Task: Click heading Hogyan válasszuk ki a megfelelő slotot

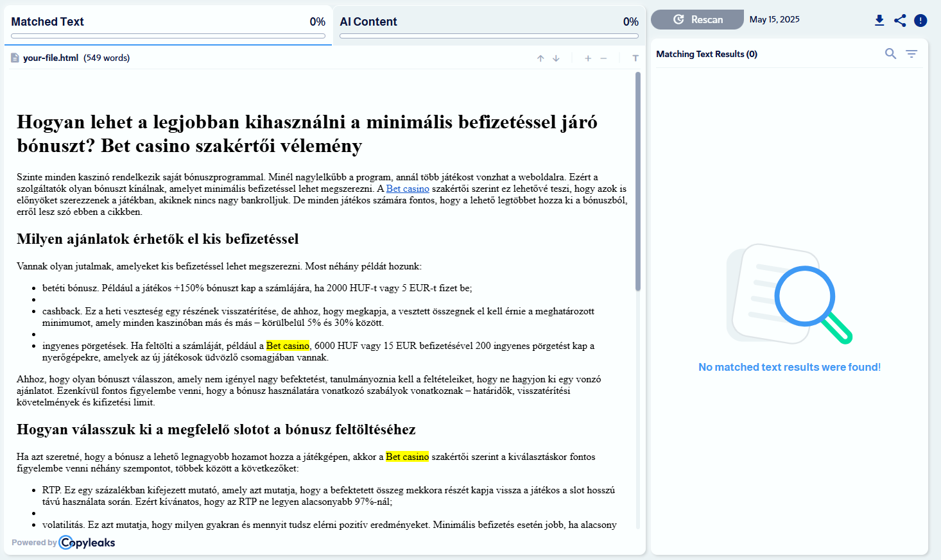Action: (x=216, y=430)
